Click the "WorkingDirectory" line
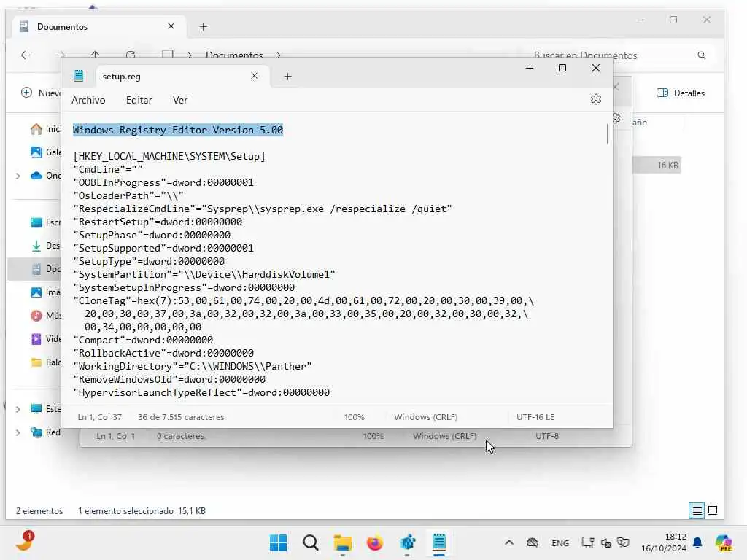The image size is (747, 560). (193, 366)
